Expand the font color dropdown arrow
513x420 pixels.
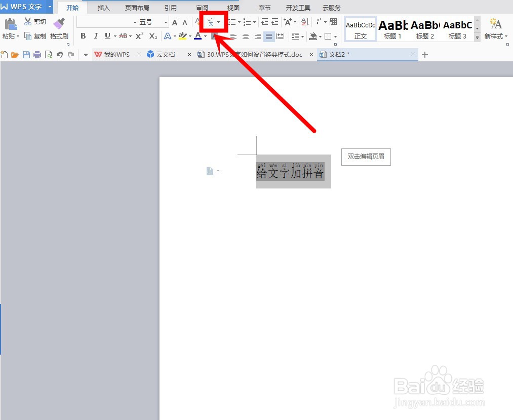206,36
